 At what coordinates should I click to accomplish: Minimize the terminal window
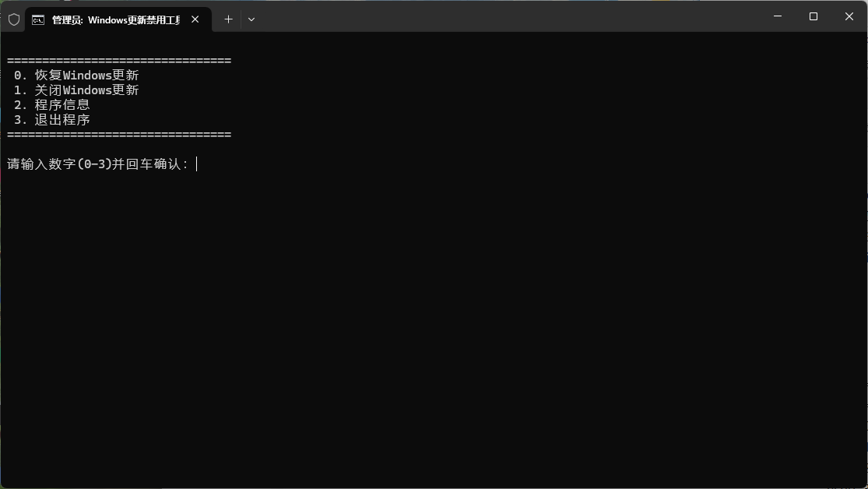(x=778, y=16)
